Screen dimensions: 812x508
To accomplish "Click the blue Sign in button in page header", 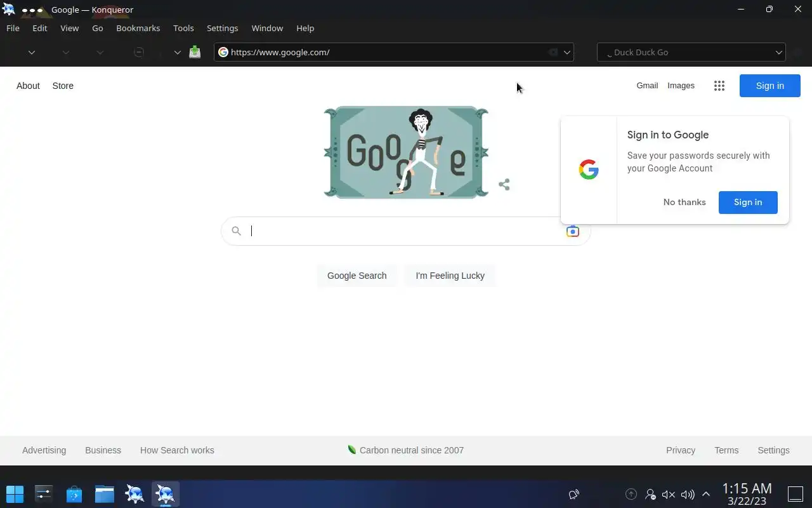I will pos(770,86).
